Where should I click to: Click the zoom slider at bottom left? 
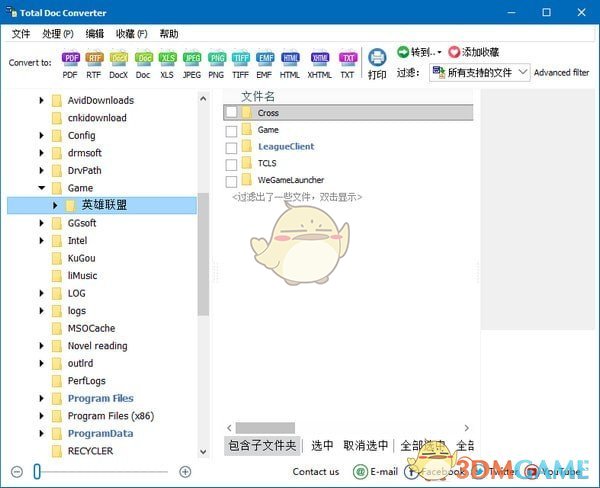point(37,471)
